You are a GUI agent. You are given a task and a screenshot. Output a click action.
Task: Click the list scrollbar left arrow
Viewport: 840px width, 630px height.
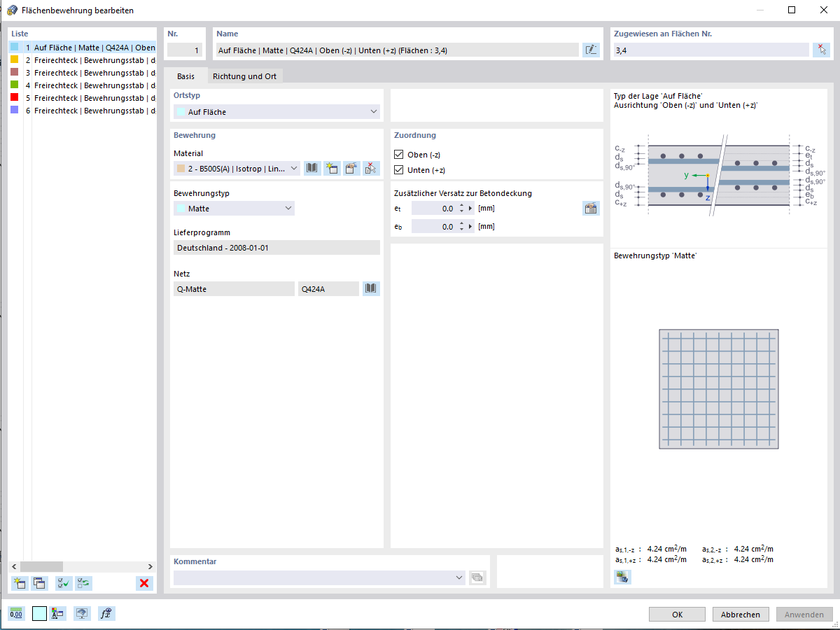pos(15,566)
